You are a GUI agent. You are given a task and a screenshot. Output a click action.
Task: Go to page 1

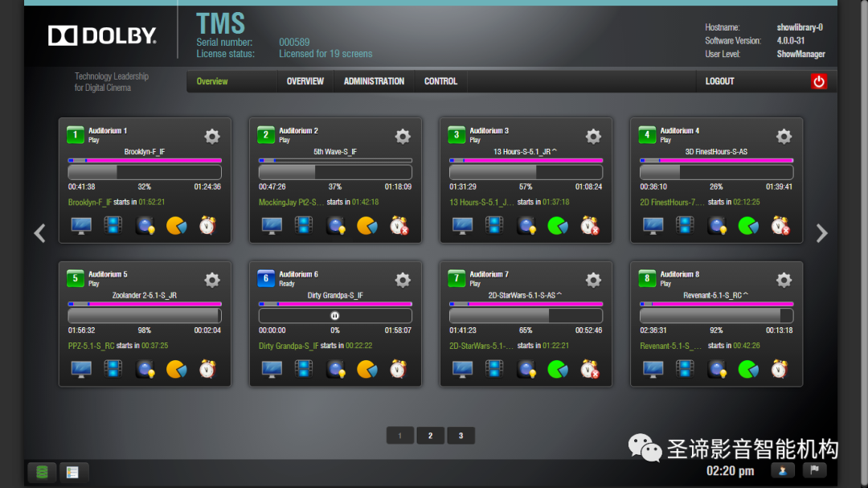399,436
